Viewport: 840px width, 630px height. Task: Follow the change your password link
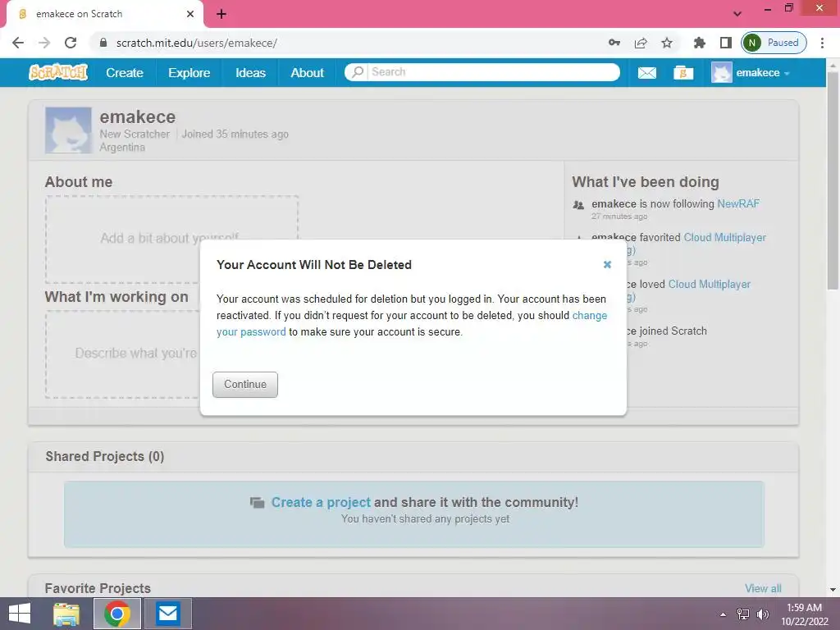click(589, 315)
